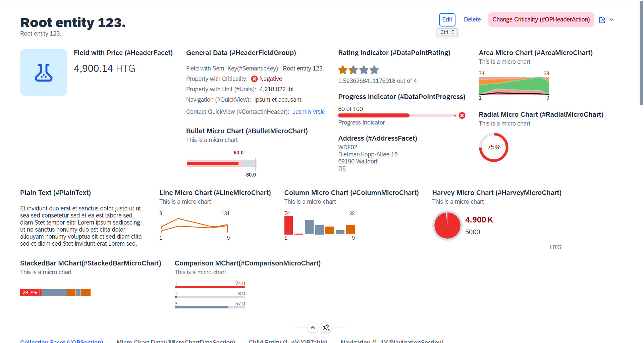Click the 4,218.022 lbt unit value

tap(277, 89)
